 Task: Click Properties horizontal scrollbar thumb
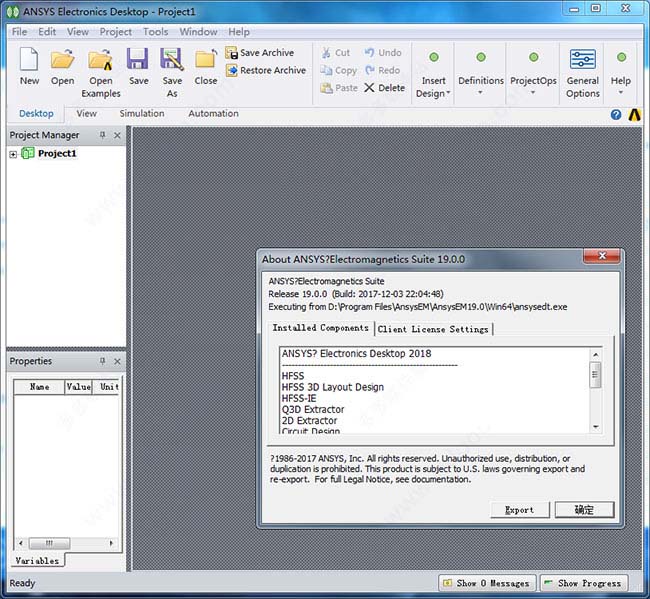49,543
